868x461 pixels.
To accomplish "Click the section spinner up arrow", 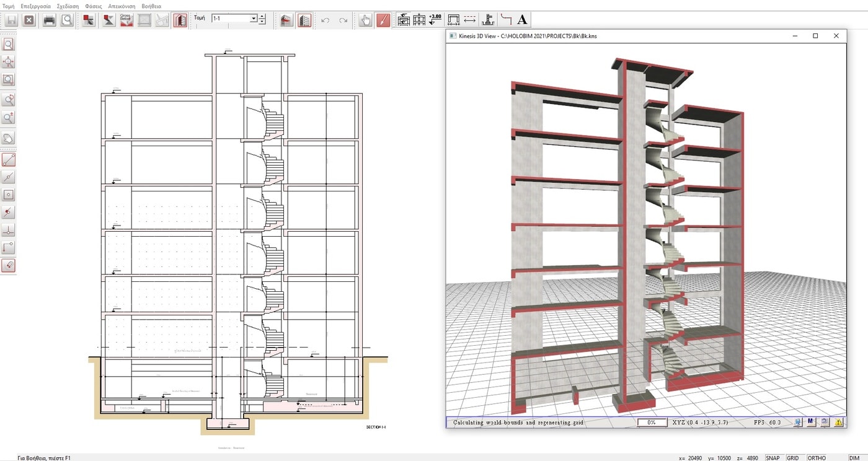I will click(262, 17).
